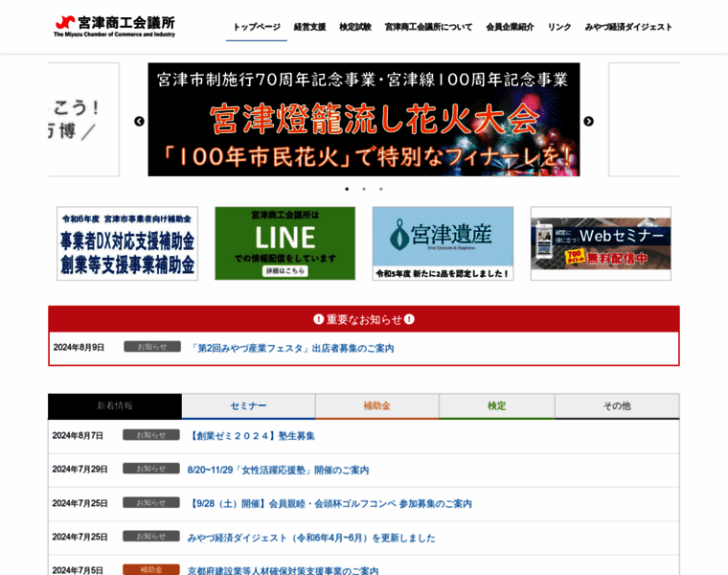
Task: Click お知らせ tag on 2024年8月7日 row
Action: pos(151,435)
